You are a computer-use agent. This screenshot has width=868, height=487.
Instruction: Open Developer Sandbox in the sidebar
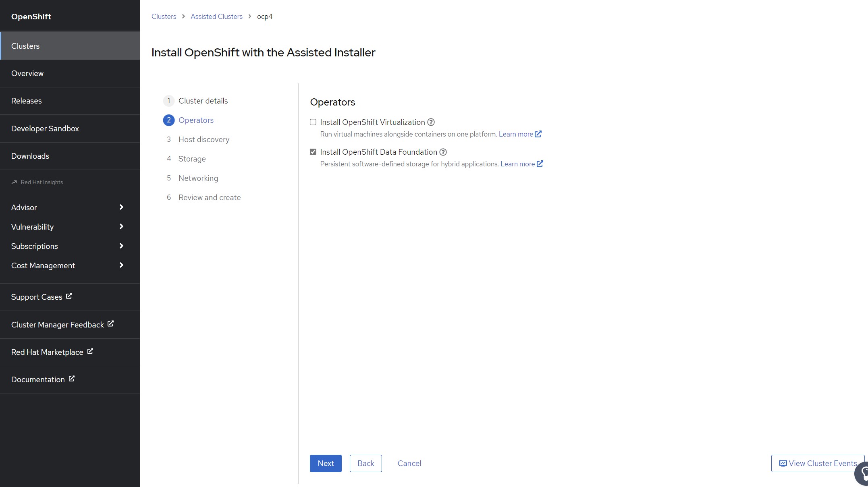click(x=70, y=128)
